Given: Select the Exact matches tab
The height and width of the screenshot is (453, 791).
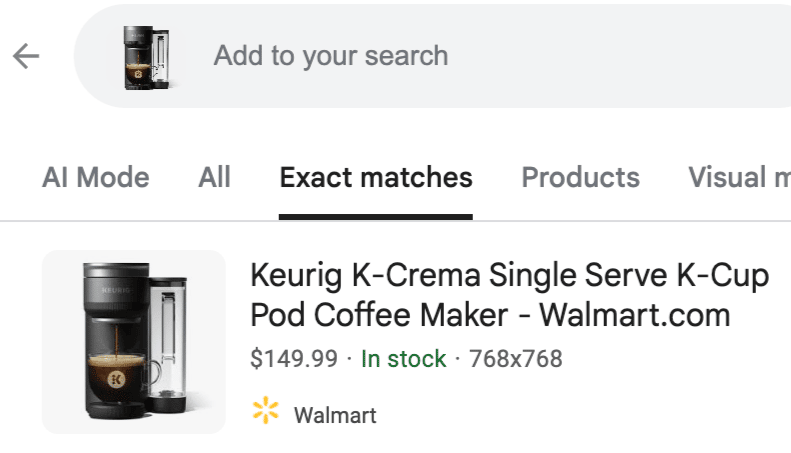Looking at the screenshot, I should 376,178.
